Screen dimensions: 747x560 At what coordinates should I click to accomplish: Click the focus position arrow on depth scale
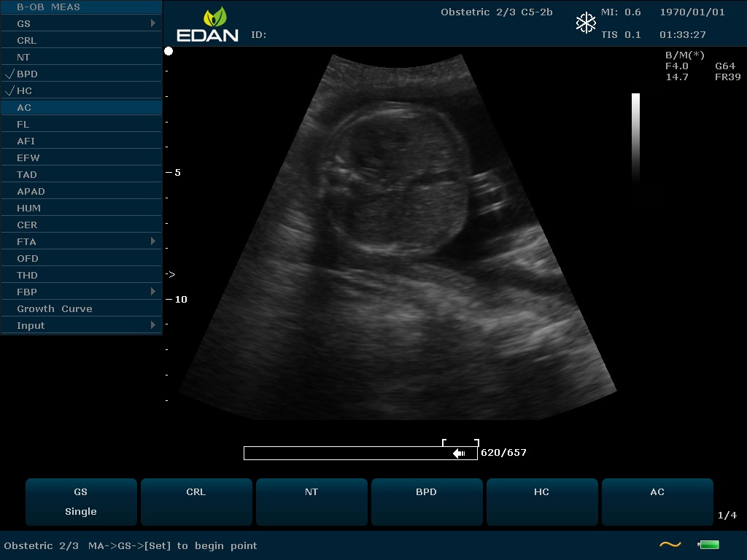[171, 275]
